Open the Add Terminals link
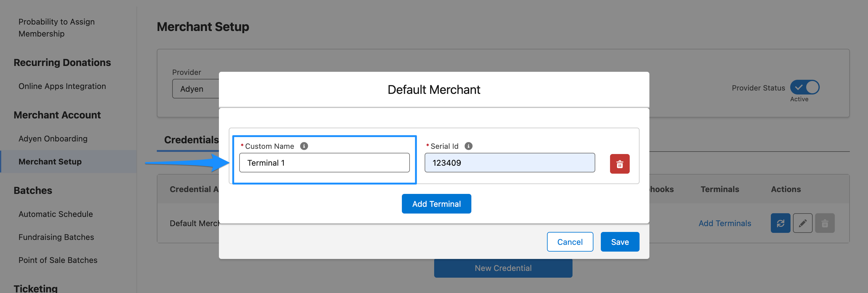The image size is (868, 293). pos(725,223)
